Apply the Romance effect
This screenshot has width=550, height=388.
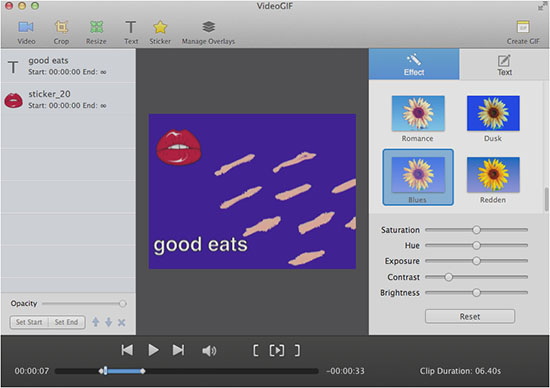[418, 118]
